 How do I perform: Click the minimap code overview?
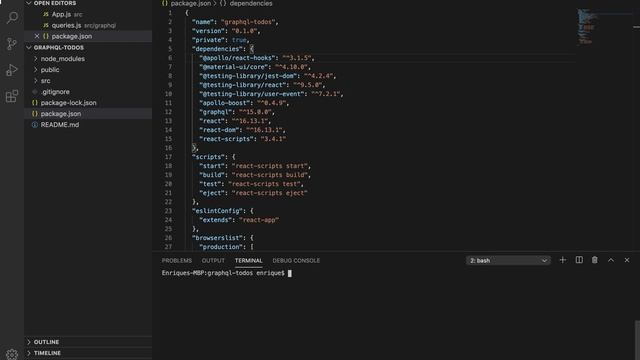point(587,27)
